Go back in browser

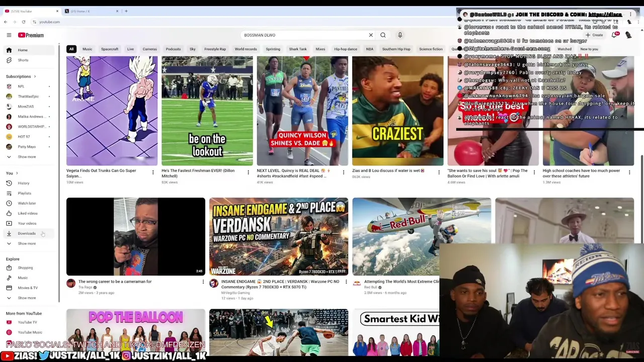coord(5,22)
